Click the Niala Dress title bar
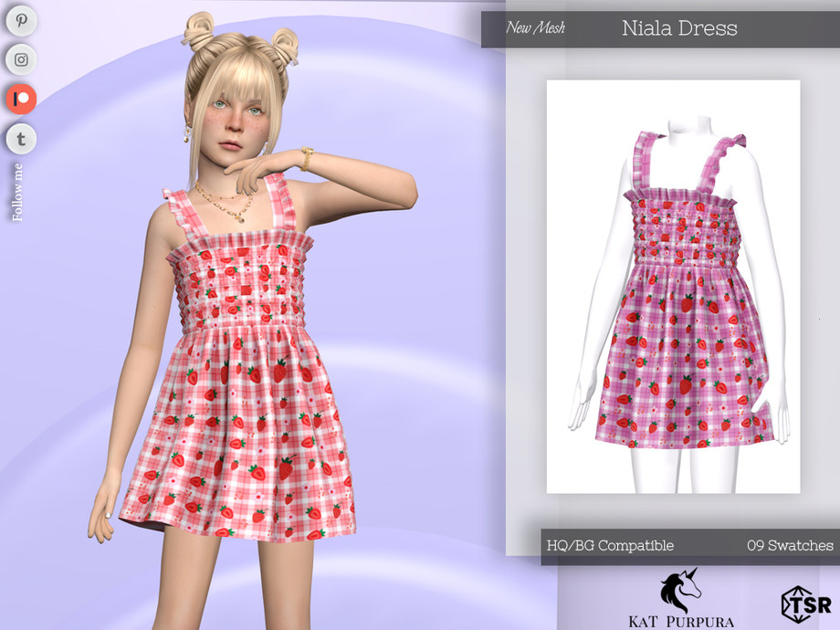Viewport: 840px width, 630px height. coord(679,28)
